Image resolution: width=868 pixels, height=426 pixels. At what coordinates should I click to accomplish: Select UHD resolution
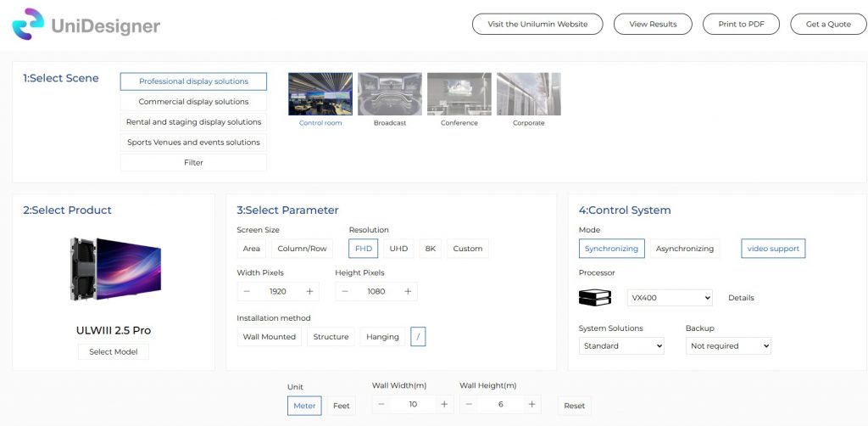pos(398,249)
